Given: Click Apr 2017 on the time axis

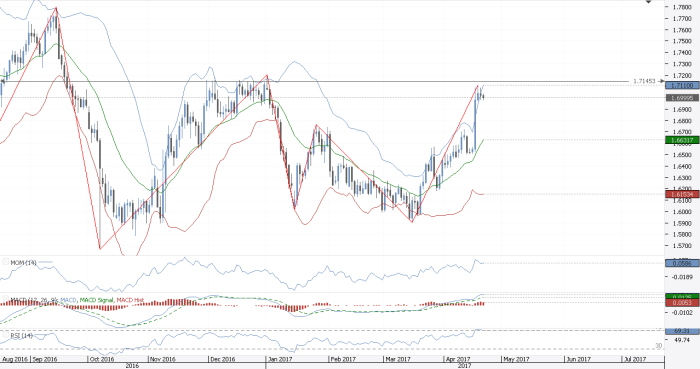Looking at the screenshot, I should [458, 359].
